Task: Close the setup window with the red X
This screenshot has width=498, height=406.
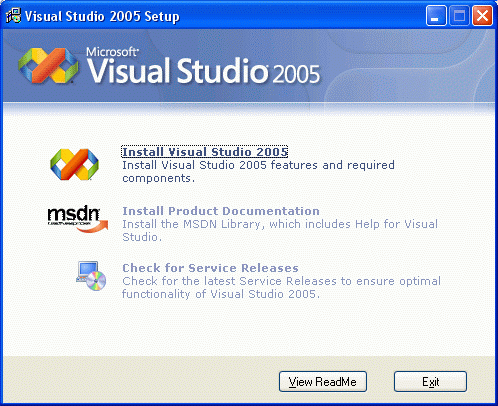Action: (x=482, y=15)
